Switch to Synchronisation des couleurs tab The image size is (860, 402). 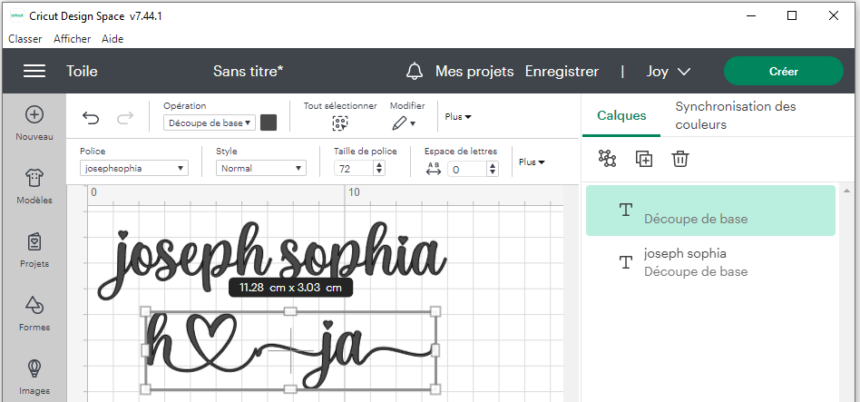click(735, 115)
